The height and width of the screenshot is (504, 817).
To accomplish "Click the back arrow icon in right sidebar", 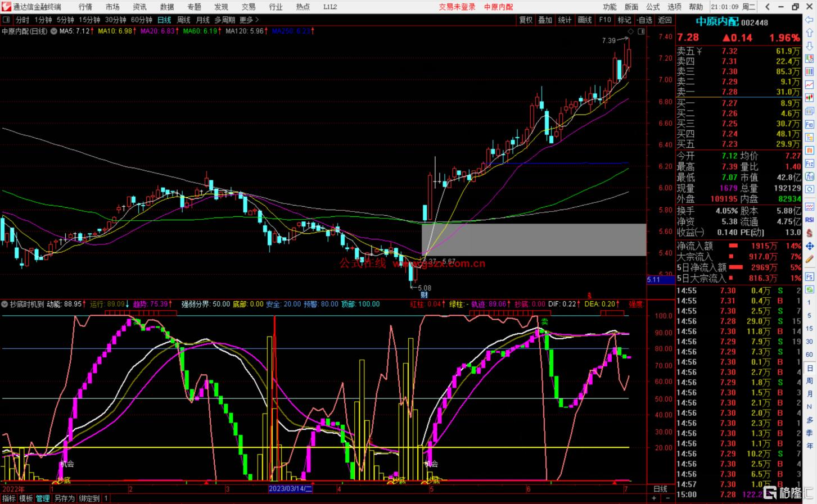I will (810, 21).
